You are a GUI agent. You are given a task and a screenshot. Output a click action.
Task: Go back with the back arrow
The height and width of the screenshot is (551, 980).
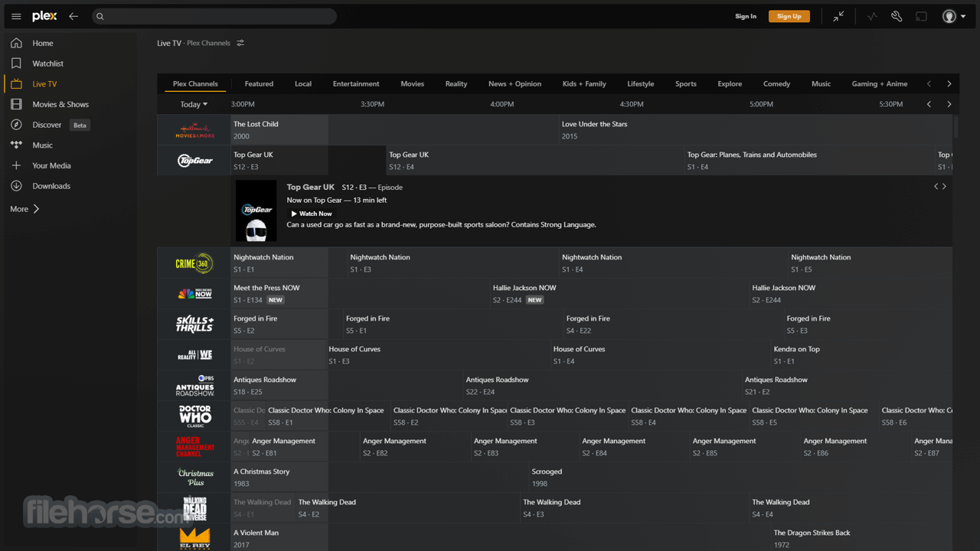point(73,16)
